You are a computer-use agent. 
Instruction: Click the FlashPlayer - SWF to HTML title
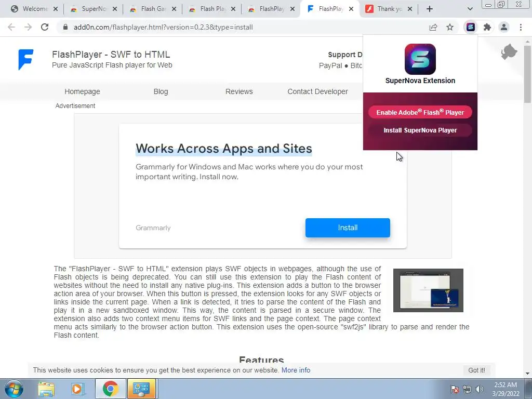tap(111, 54)
